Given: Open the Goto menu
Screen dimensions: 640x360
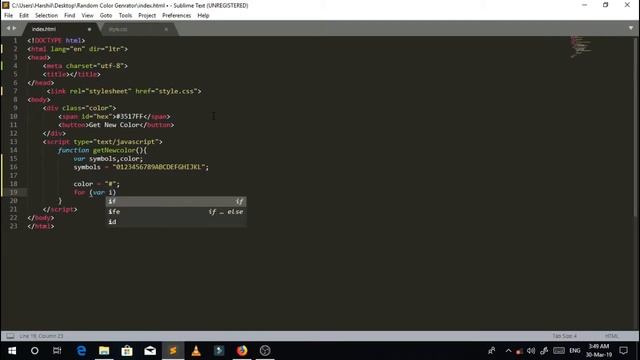Looking at the screenshot, I should pos(106,16).
